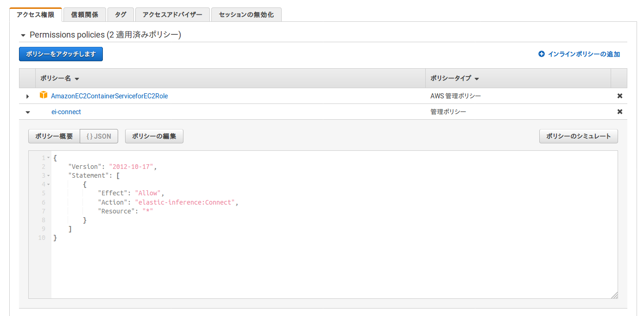The image size is (644, 316).
Task: Open the アクセスアドバイザー tab
Action: 172,14
